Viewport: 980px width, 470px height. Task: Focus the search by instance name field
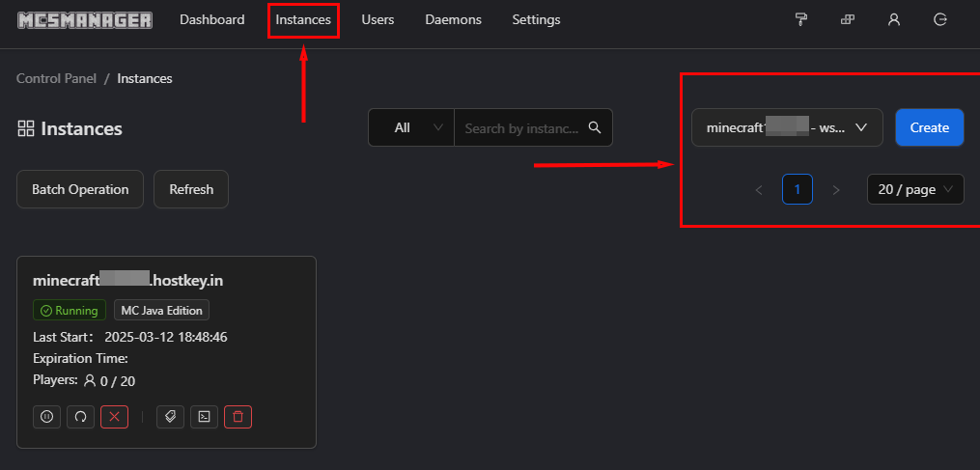[523, 127]
